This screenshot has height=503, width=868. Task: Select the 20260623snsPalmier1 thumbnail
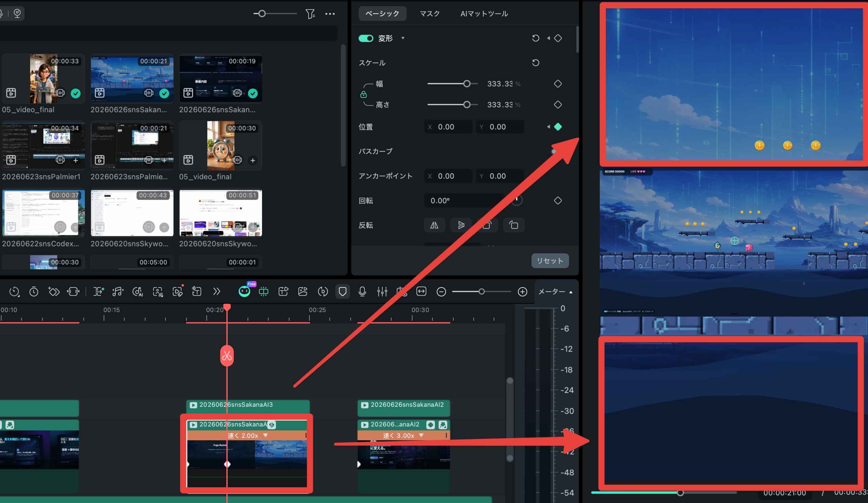(43, 146)
